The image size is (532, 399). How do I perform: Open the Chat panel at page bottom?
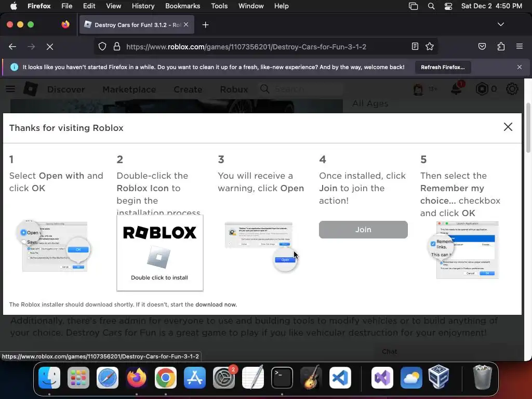[x=390, y=352]
